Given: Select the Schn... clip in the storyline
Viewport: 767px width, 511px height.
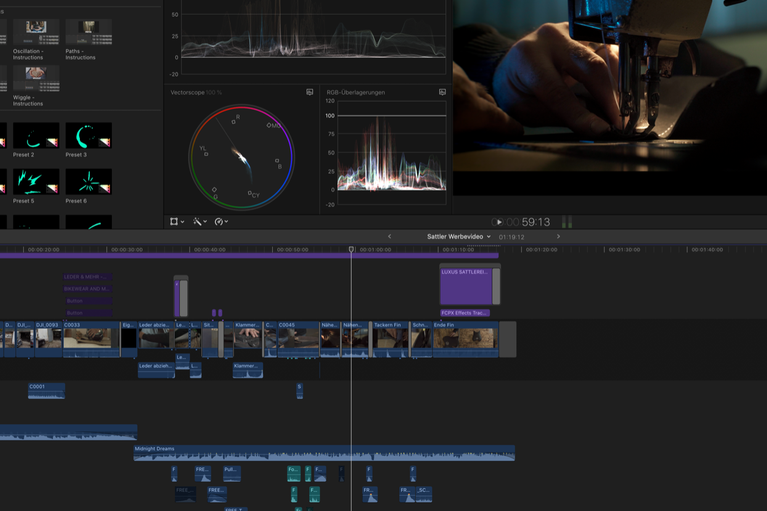Looking at the screenshot, I should point(421,339).
